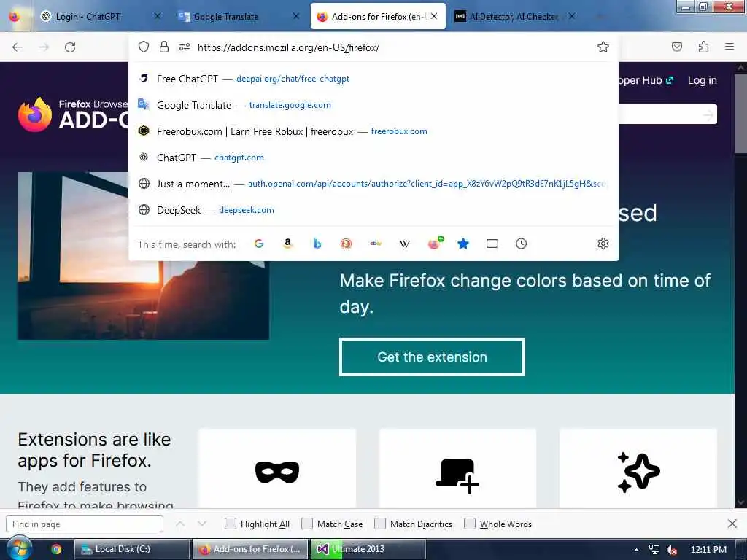This screenshot has height=560, width=747.
Task: Open the site permissions icon in the URL bar
Action: pos(185,47)
